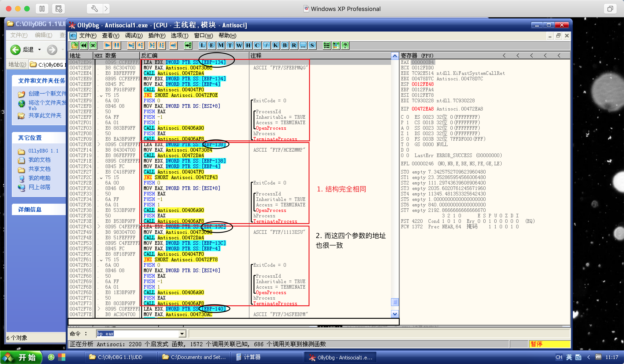
Task: Open the 调试(D) debug menu
Action: (x=133, y=36)
